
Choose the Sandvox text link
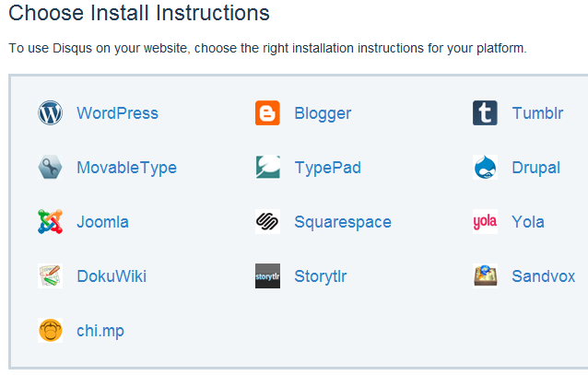(543, 276)
